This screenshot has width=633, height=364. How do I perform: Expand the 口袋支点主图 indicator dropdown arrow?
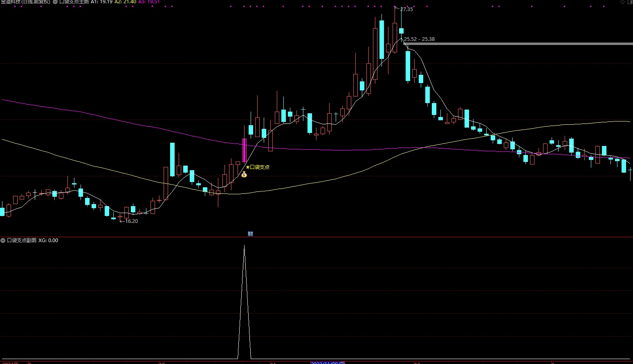pyautogui.click(x=55, y=2)
